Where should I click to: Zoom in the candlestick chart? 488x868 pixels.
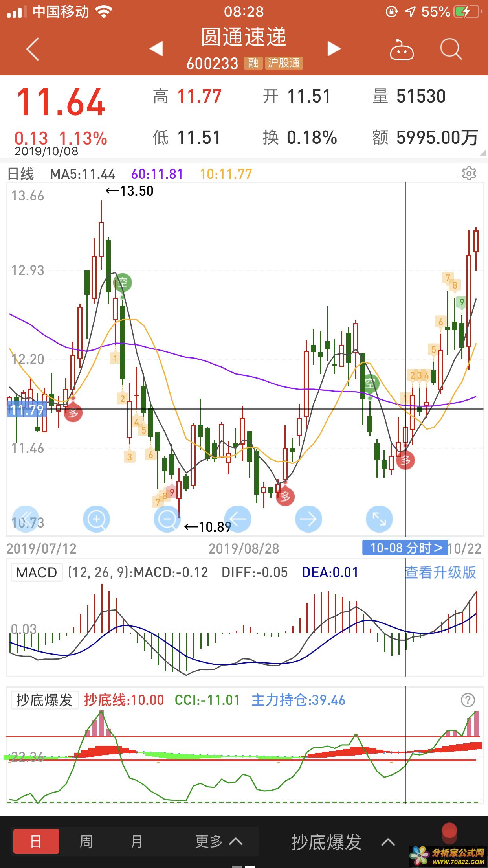(96, 519)
